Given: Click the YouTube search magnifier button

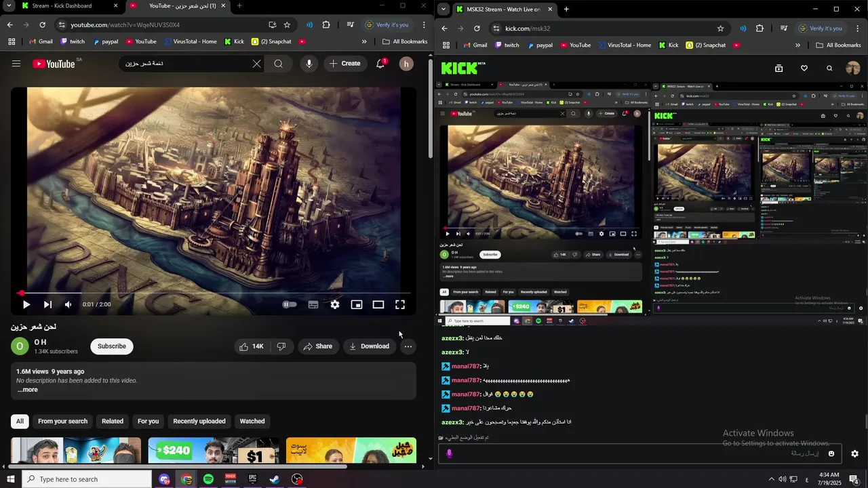Looking at the screenshot, I should pos(279,64).
